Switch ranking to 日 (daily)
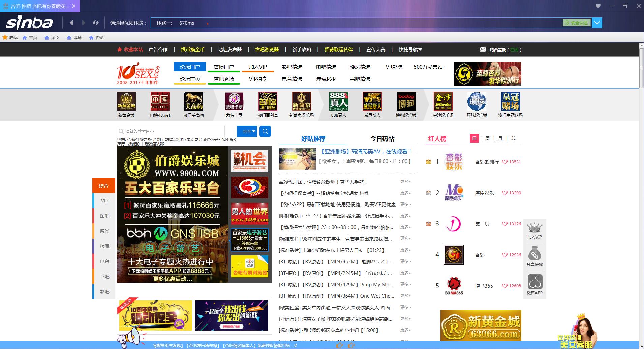 (474, 138)
